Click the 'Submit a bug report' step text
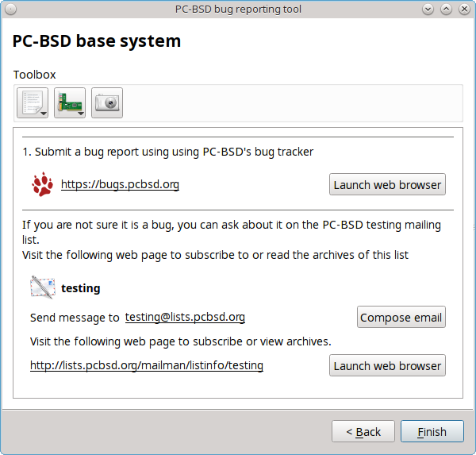Image resolution: width=476 pixels, height=455 pixels. coord(168,152)
